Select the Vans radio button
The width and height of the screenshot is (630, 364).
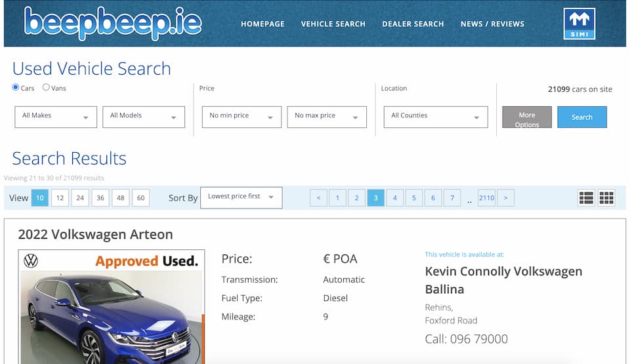46,87
